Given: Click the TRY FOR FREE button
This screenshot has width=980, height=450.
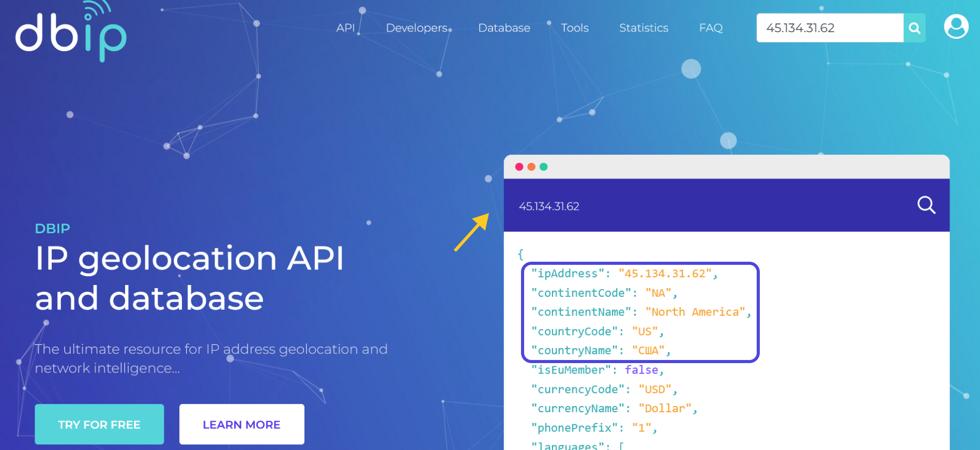Looking at the screenshot, I should [99, 424].
